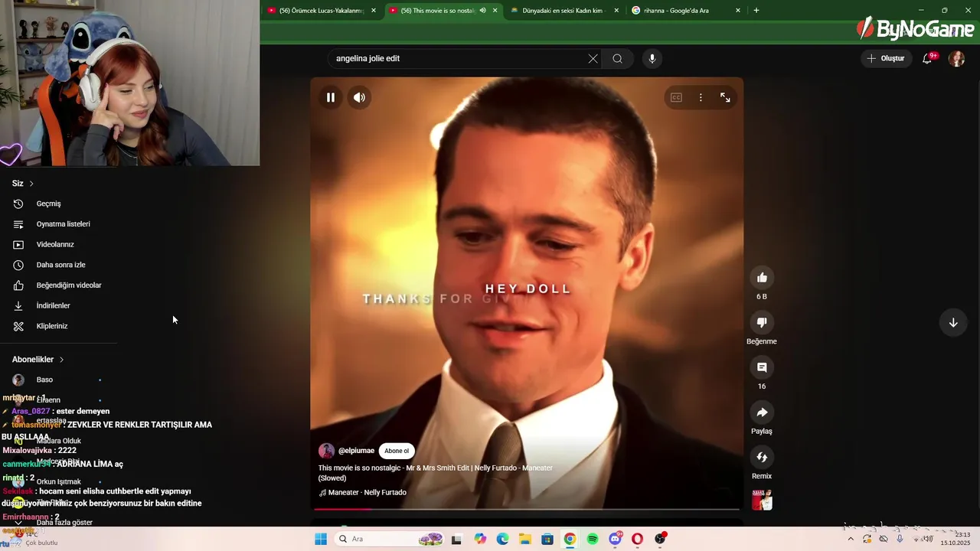The height and width of the screenshot is (551, 980).
Task: Open Discord from the taskbar
Action: (x=615, y=539)
